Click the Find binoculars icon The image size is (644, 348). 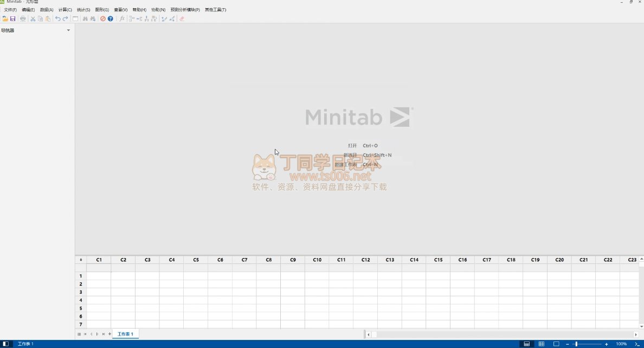coord(86,19)
